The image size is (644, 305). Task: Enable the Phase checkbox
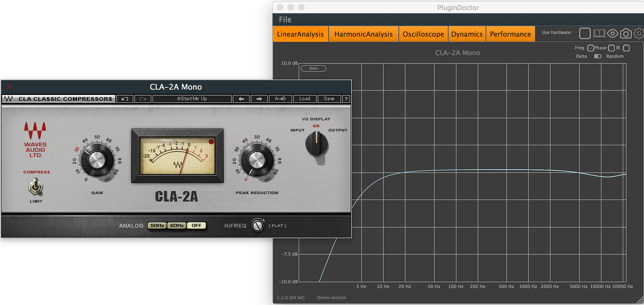click(611, 48)
